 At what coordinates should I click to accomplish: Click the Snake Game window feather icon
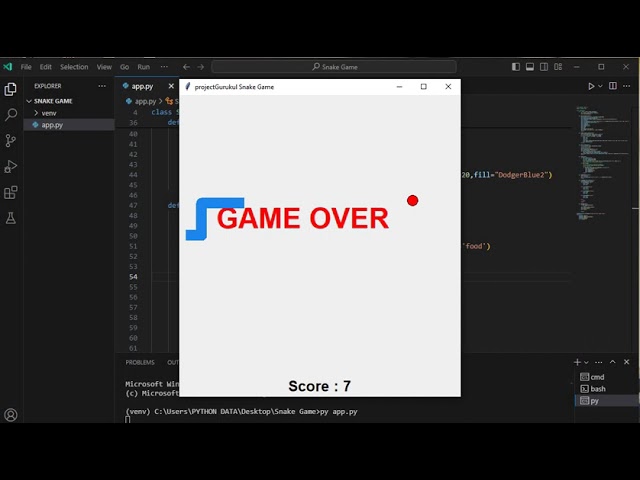click(x=187, y=86)
